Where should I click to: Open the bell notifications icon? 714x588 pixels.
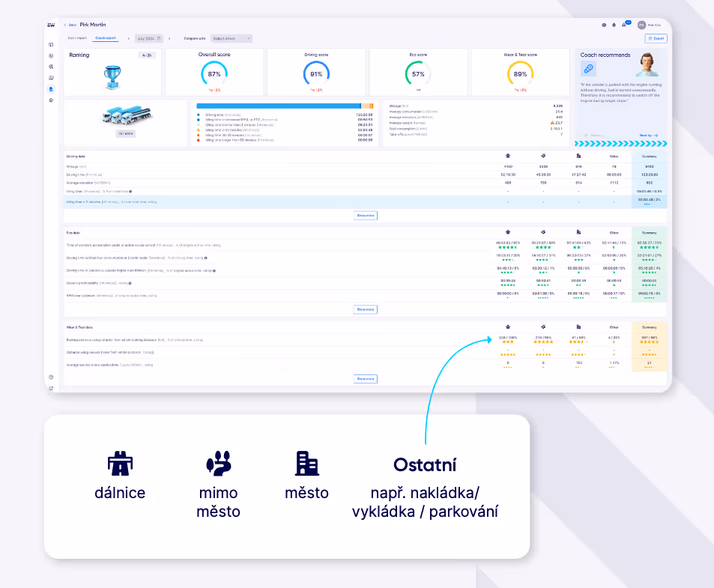pyautogui.click(x=614, y=25)
